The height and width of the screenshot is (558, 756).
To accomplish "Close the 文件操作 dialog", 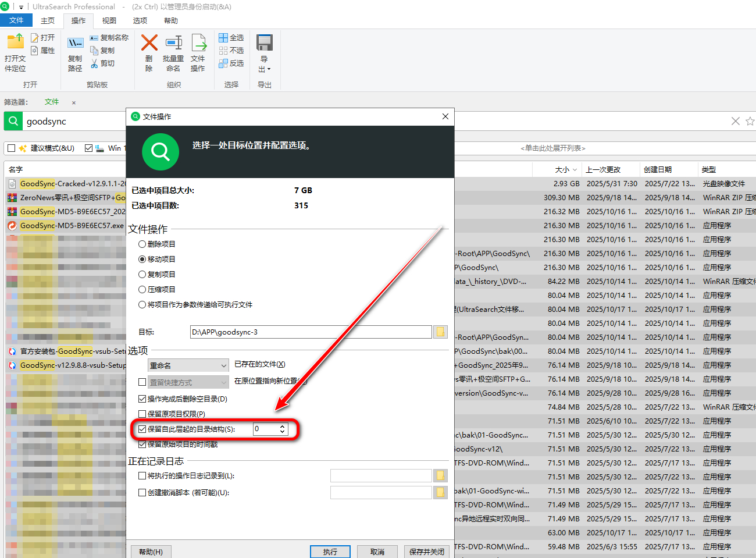I will [445, 116].
